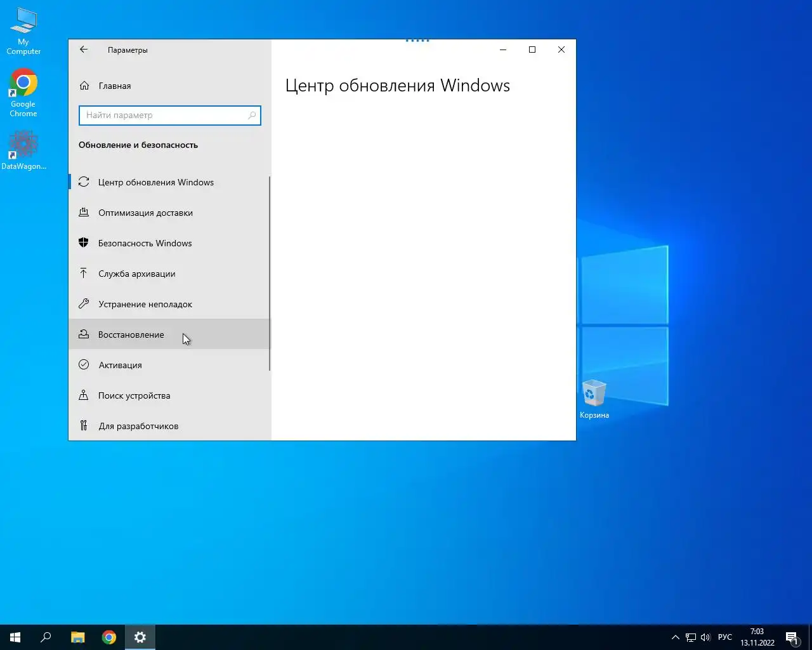Select My Computer desktop icon
This screenshot has height=650, width=812.
[x=23, y=31]
